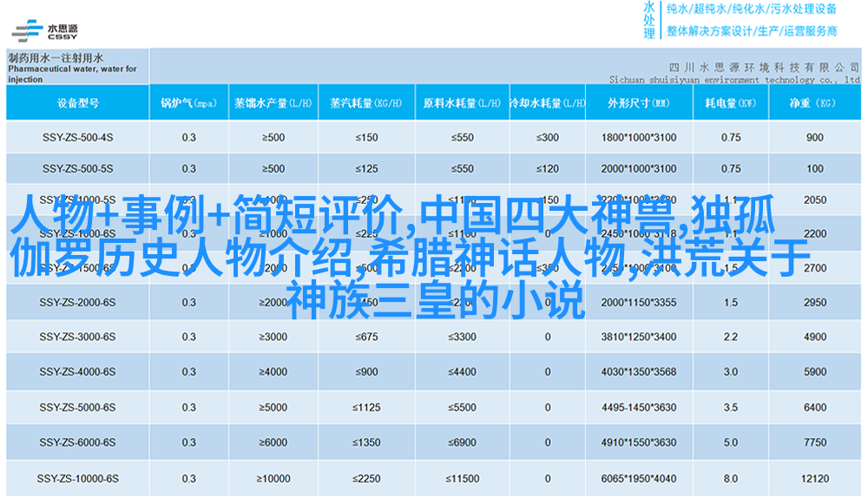Click the 3810*1250*3400 dimensions cell
Screen dimensions: 868x504
pos(639,337)
